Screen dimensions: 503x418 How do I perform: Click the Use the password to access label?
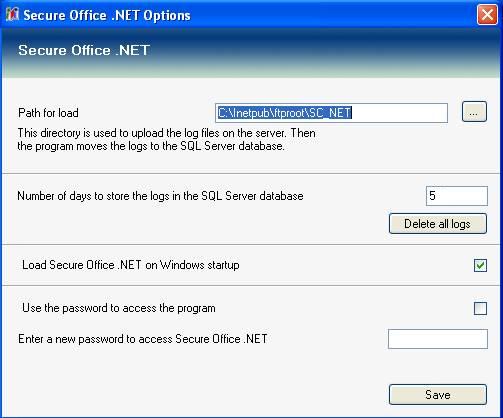(x=119, y=308)
